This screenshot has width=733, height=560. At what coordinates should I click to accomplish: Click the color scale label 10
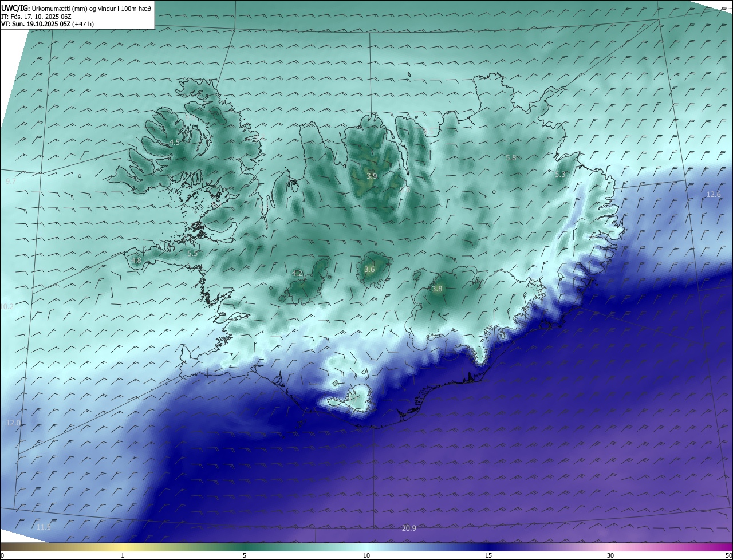366,555
